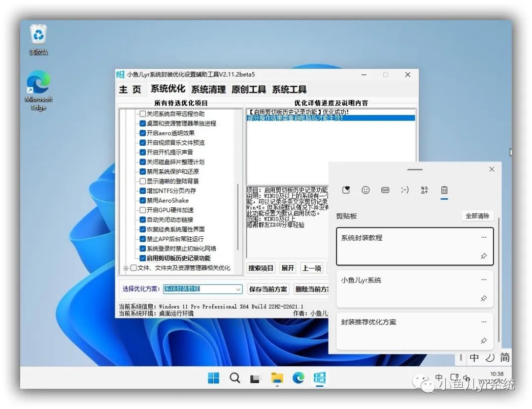Uncheck 自动关闭动态链接 checkbox
The height and width of the screenshot is (409, 532).
(x=143, y=220)
